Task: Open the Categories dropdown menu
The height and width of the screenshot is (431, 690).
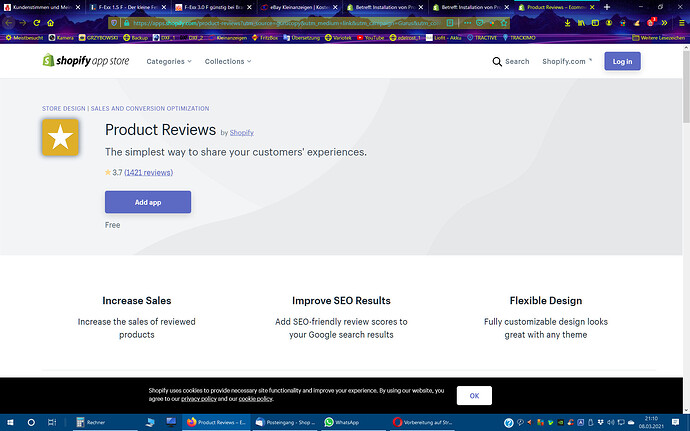Action: coord(169,61)
